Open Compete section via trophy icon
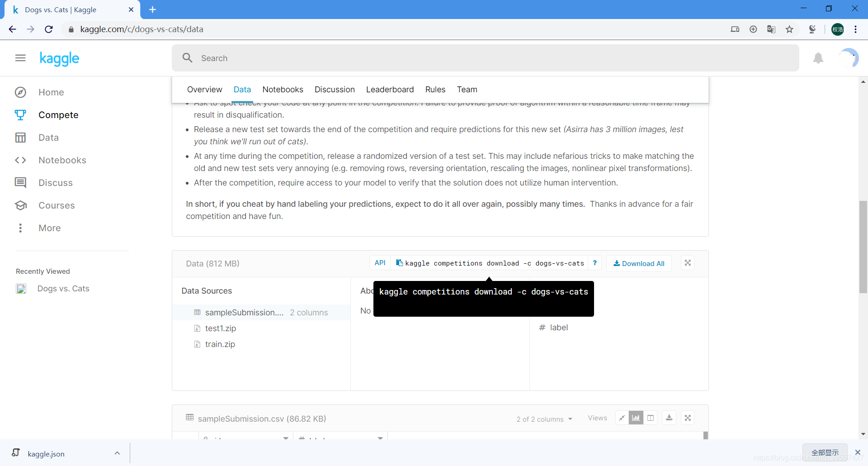This screenshot has height=466, width=868. point(20,115)
